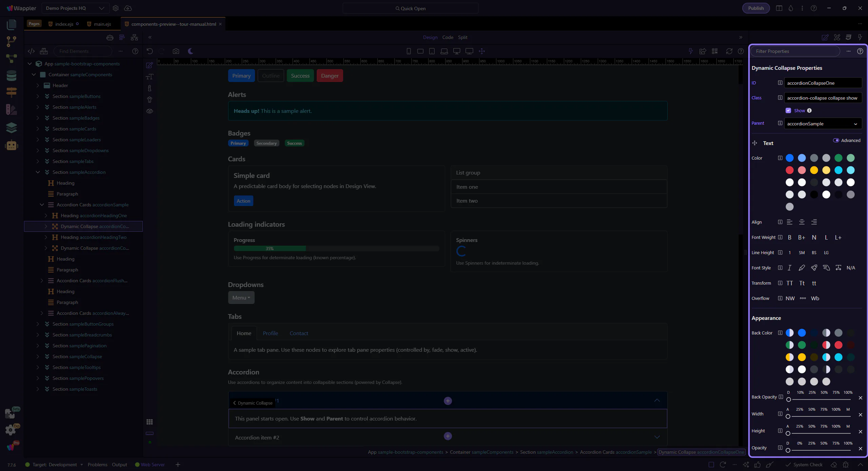This screenshot has width=868, height=471.
Task: Click the project settings gear icon
Action: tap(116, 8)
